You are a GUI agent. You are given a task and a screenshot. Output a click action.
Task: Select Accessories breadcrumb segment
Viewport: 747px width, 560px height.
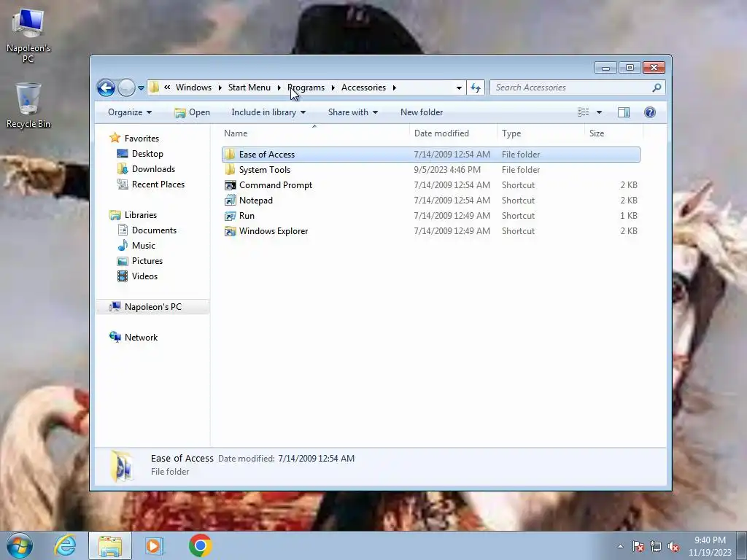(x=363, y=87)
